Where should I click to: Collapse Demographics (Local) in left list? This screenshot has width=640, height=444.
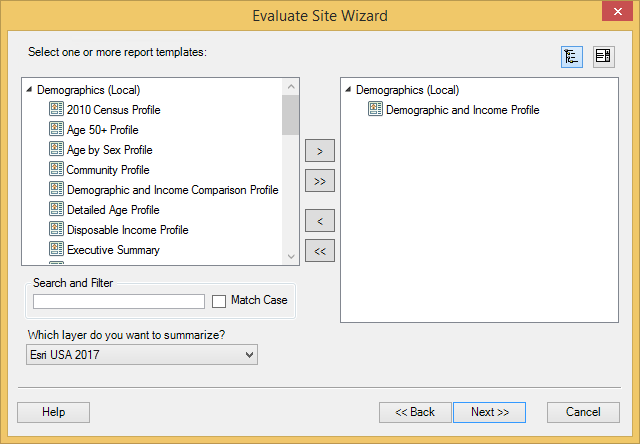(28, 90)
